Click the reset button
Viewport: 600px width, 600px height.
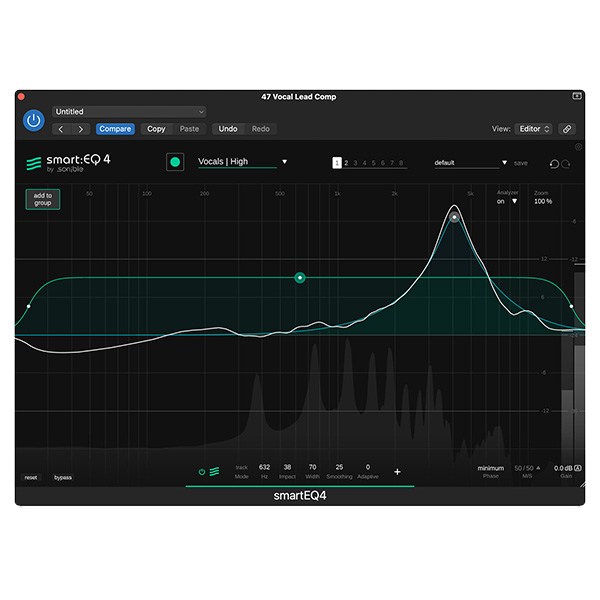31,478
